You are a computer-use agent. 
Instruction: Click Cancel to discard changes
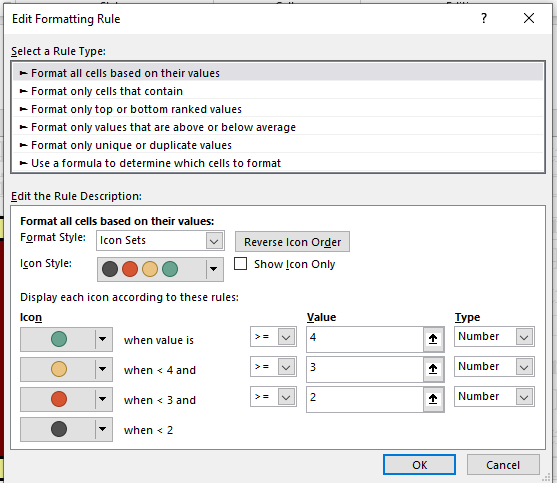503,465
